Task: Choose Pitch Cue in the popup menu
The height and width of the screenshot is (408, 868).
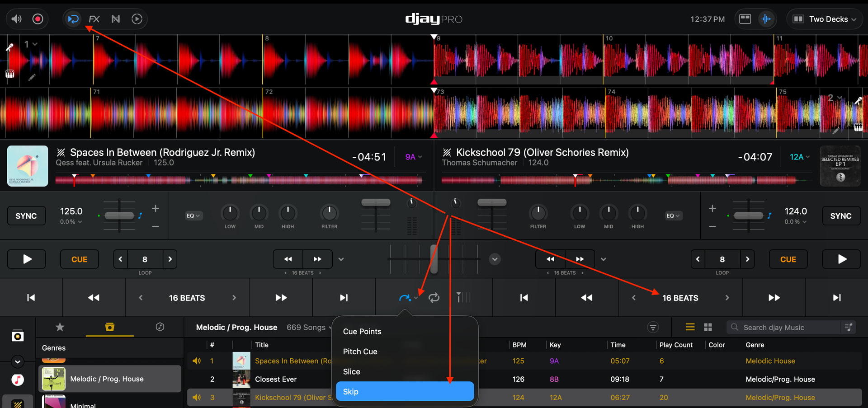Action: (360, 352)
